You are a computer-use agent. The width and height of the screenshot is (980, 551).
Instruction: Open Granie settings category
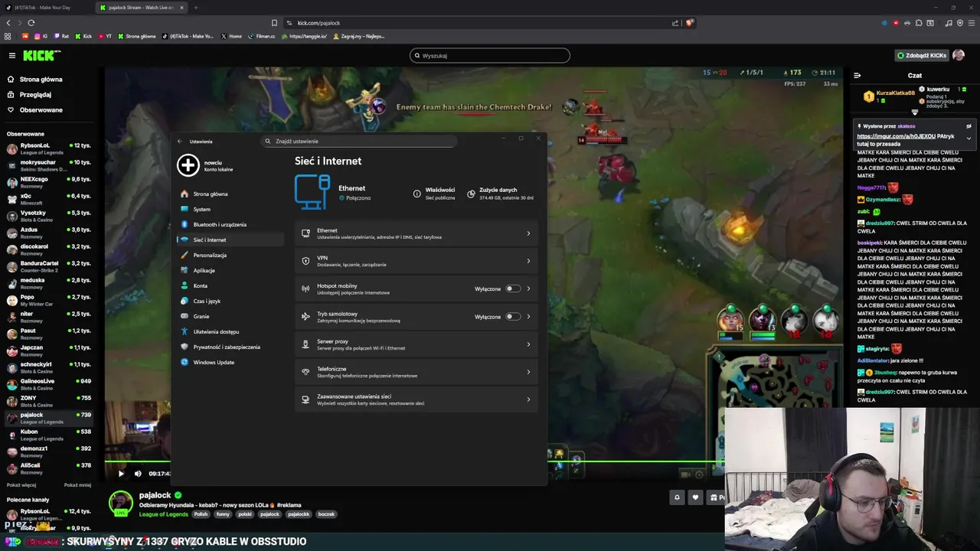click(230, 316)
